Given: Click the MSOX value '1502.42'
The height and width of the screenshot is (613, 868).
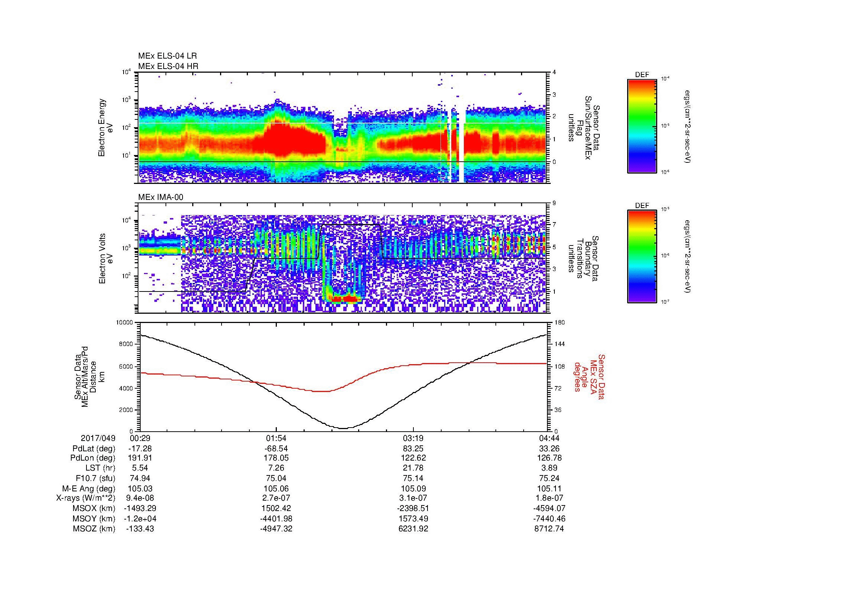Looking at the screenshot, I should 276,508.
